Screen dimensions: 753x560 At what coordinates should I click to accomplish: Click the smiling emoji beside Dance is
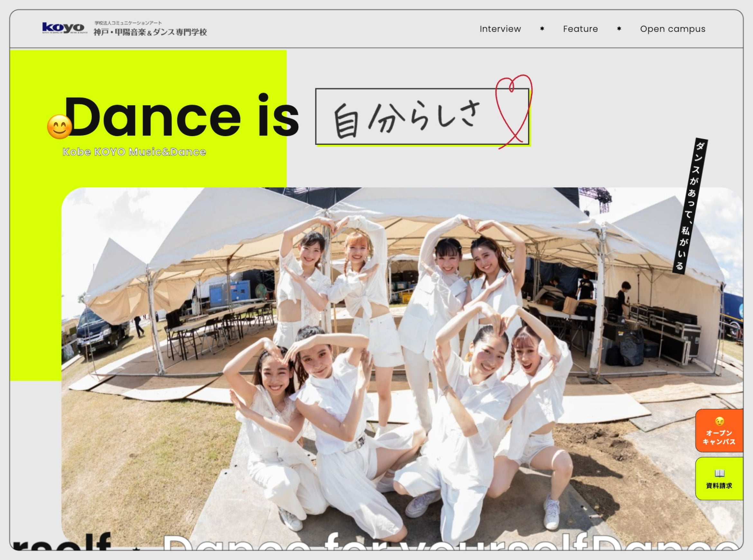[59, 127]
